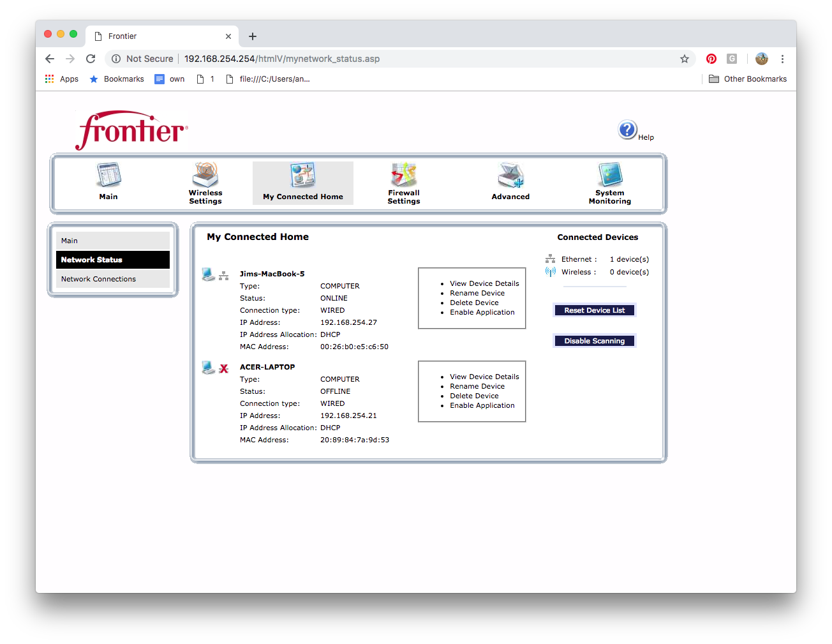Open Network Connections in the sidebar
This screenshot has width=832, height=644.
click(113, 279)
